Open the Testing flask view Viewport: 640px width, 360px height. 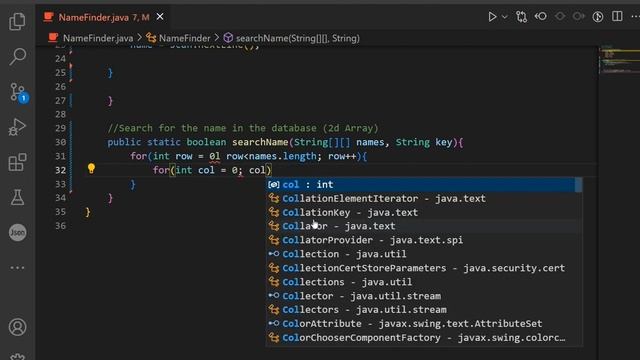pos(17,198)
